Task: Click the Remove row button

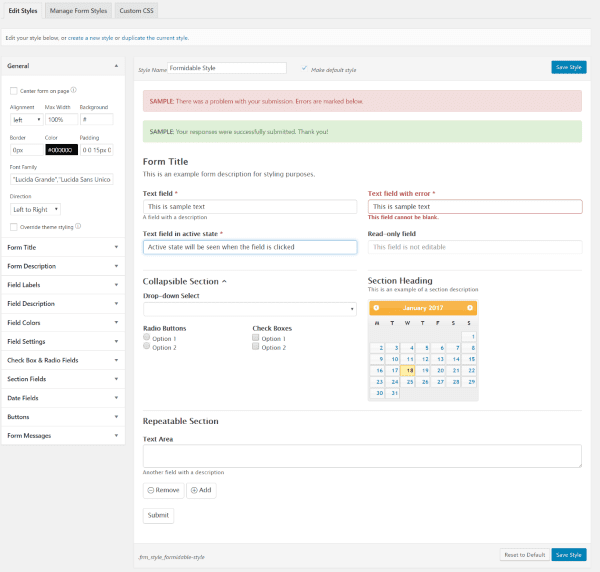Action: pos(163,490)
